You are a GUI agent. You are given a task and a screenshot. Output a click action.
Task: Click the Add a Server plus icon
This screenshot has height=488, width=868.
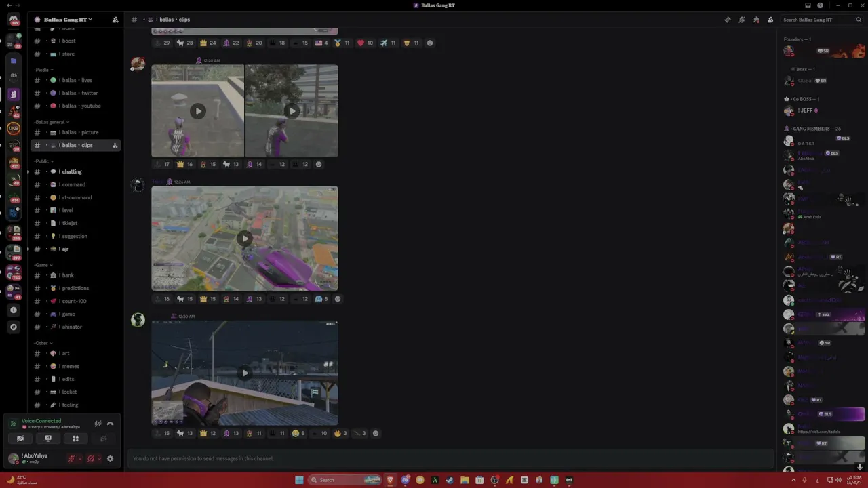(13, 310)
